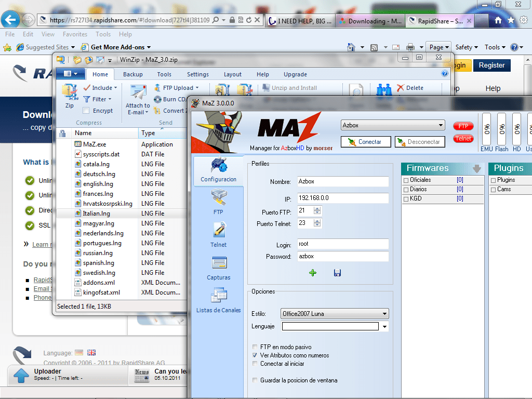The width and height of the screenshot is (532, 399).
Task: Click the blue floppy save-profile icon
Action: pyautogui.click(x=337, y=273)
